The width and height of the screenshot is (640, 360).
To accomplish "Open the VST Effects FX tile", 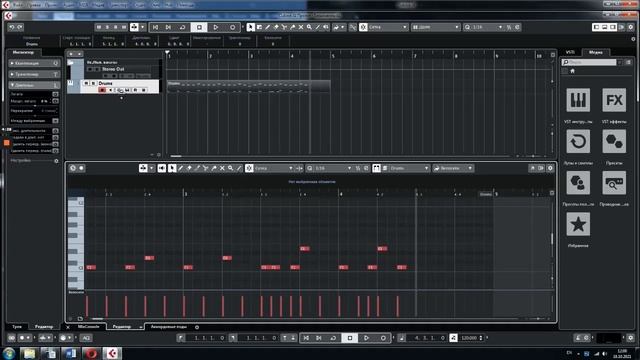I will [614, 100].
